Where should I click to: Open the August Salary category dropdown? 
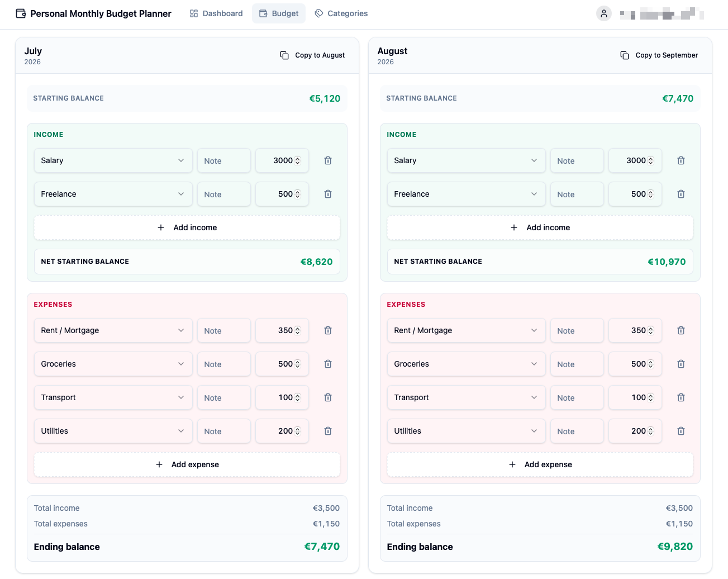467,160
